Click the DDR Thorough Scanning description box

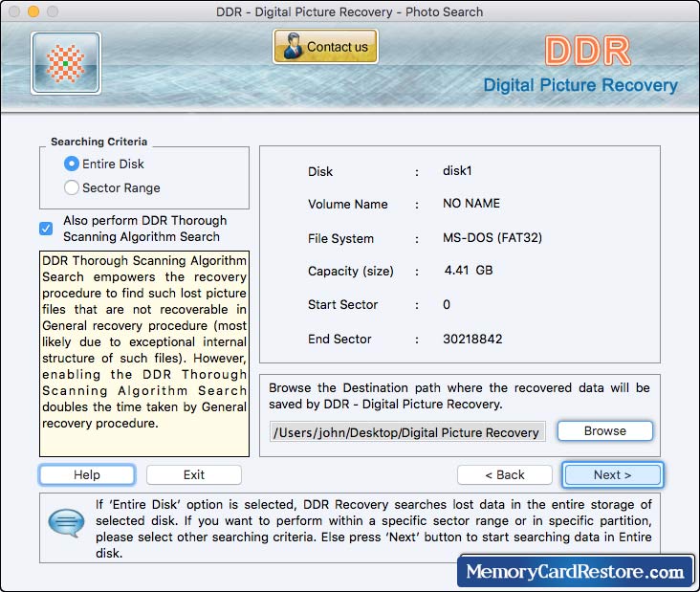[144, 354]
